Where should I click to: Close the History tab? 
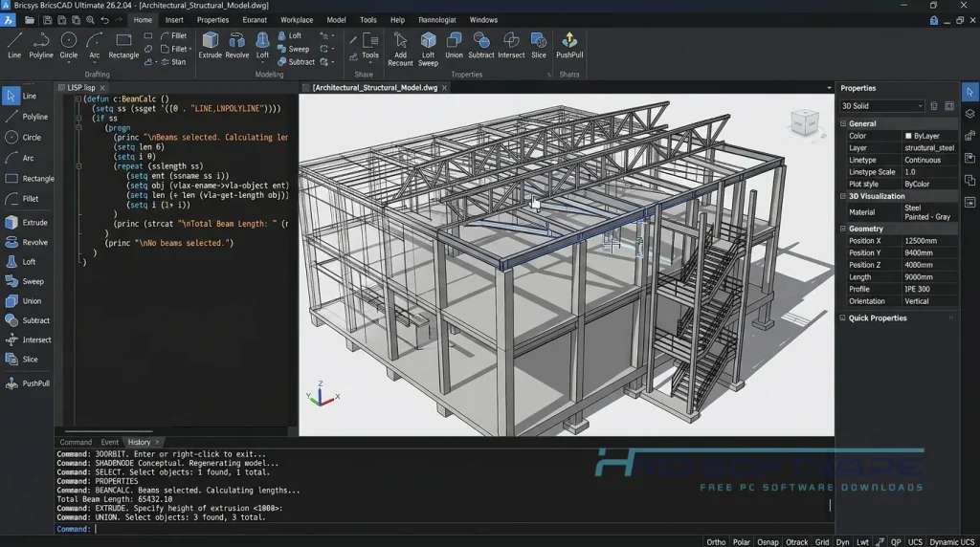[157, 442]
